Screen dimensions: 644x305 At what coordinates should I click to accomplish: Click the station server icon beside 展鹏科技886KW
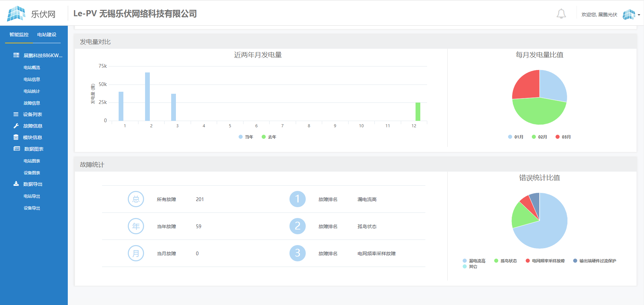(16, 55)
